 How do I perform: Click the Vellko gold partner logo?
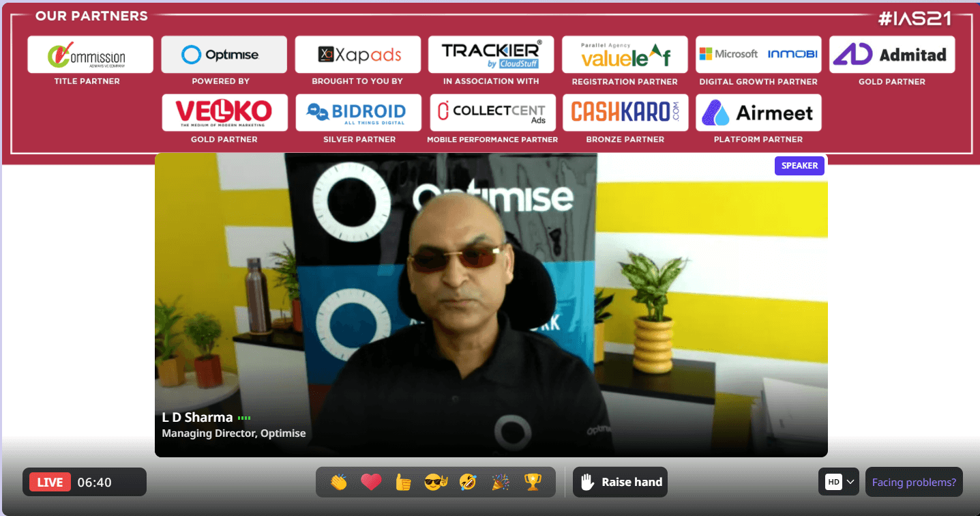click(224, 113)
